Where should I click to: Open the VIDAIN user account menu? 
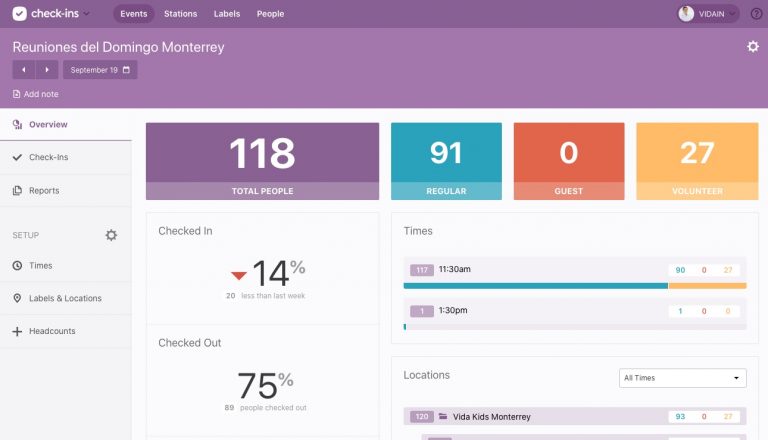click(x=708, y=14)
